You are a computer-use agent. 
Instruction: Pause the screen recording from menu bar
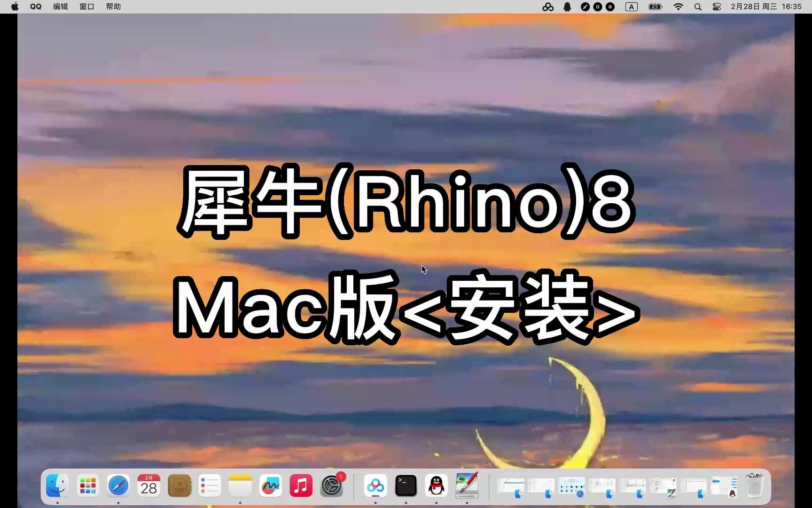tap(598, 7)
